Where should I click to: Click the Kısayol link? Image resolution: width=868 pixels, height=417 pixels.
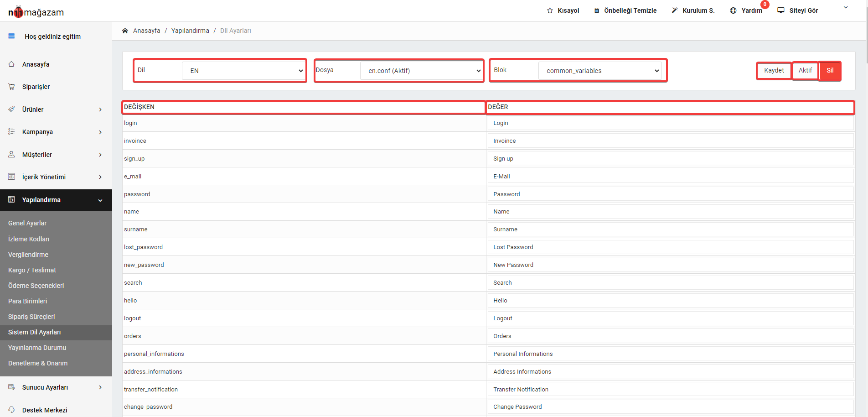568,10
